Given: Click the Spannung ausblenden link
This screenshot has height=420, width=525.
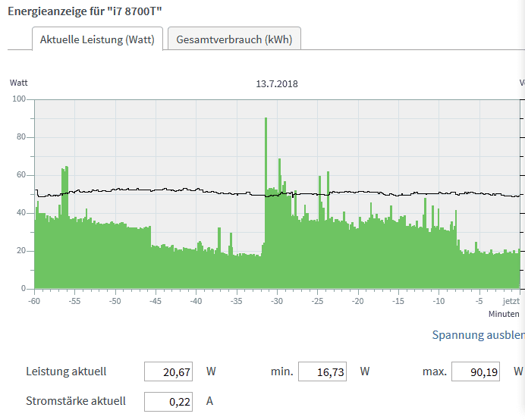Looking at the screenshot, I should point(478,335).
